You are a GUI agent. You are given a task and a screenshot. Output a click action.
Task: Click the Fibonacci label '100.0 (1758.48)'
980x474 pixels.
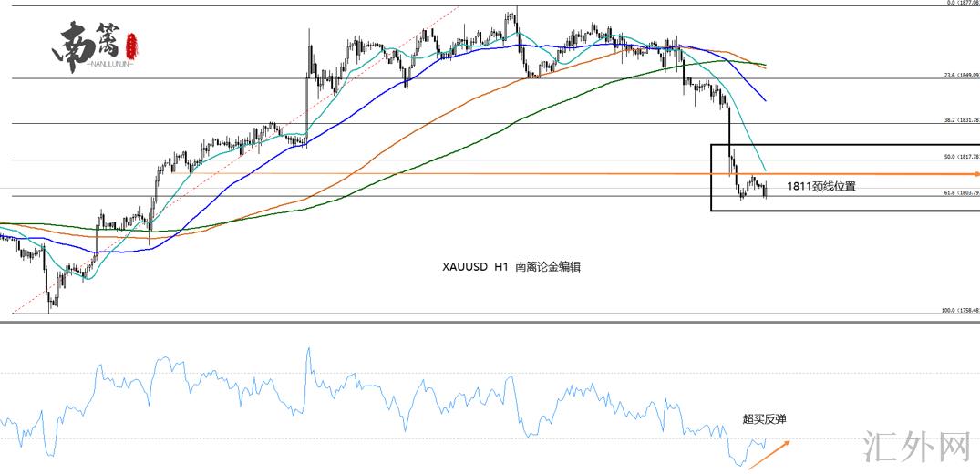(x=961, y=311)
